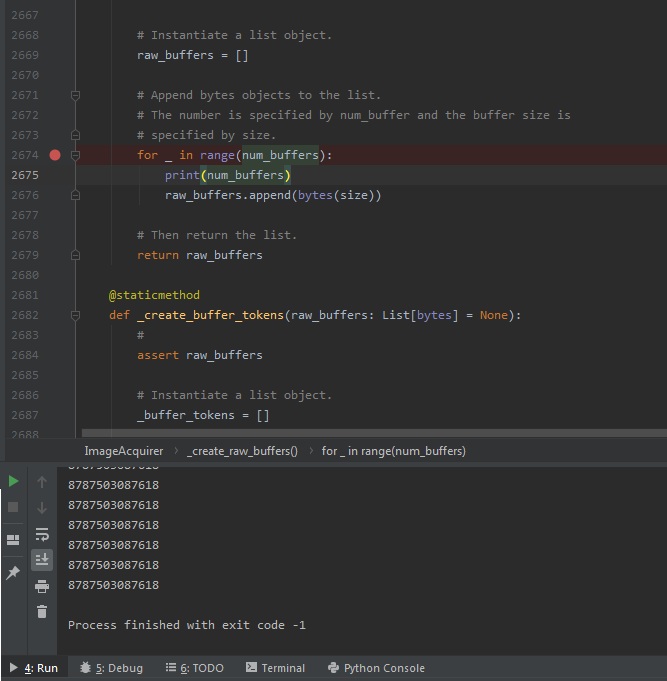Viewport: 667px width, 681px height.
Task: Open the Terminal tool window tab
Action: [275, 668]
